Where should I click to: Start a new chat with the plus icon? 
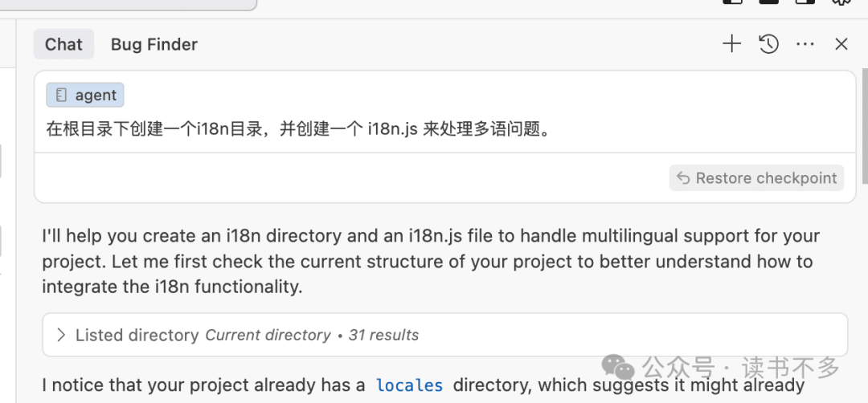(731, 44)
